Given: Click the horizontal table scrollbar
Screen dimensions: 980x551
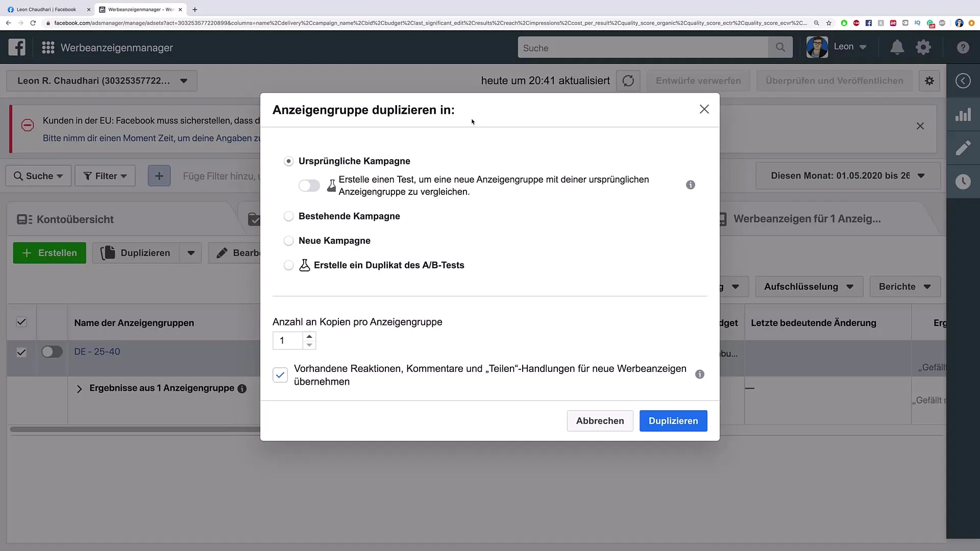Looking at the screenshot, I should click(135, 430).
